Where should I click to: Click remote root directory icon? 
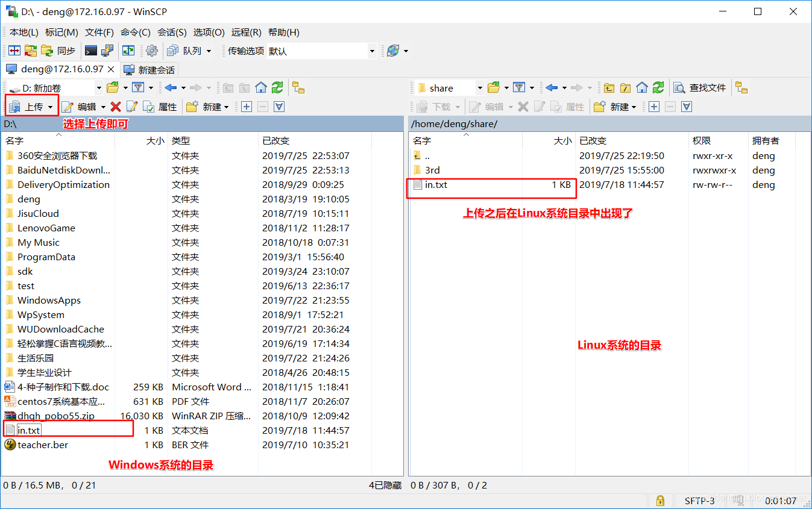626,87
